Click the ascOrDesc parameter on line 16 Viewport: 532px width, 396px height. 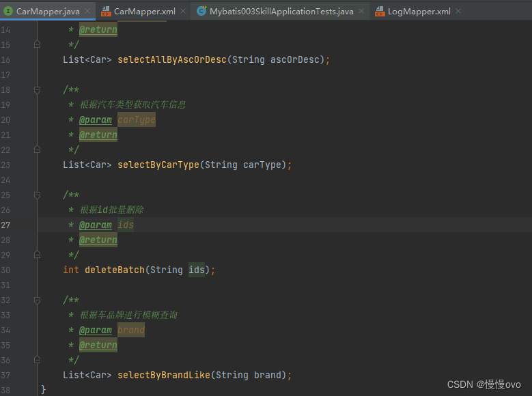point(295,59)
